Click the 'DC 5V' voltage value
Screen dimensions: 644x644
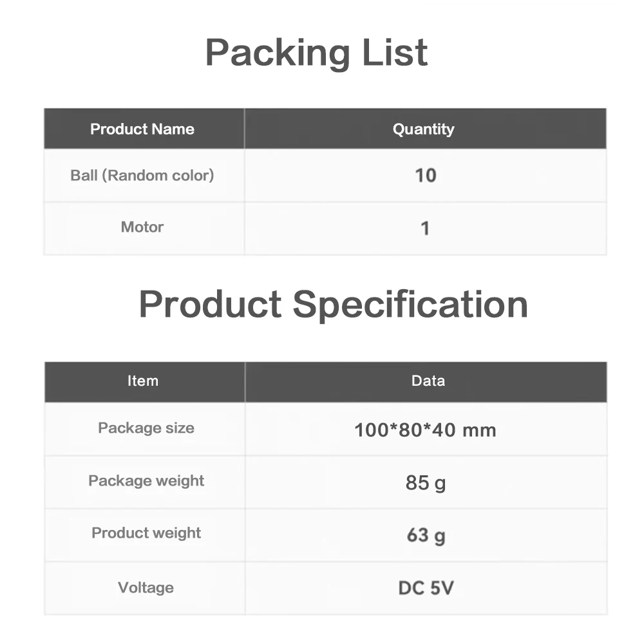[426, 588]
